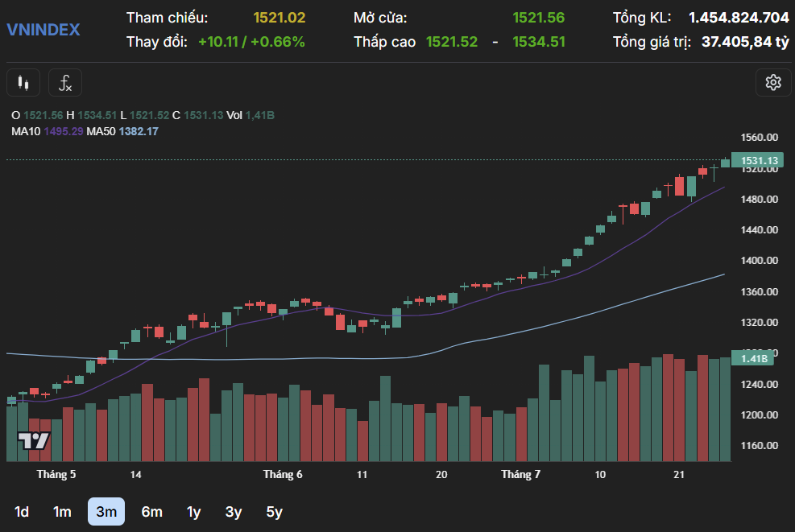Click the volume label 1.41B
The height and width of the screenshot is (532, 795).
[753, 359]
